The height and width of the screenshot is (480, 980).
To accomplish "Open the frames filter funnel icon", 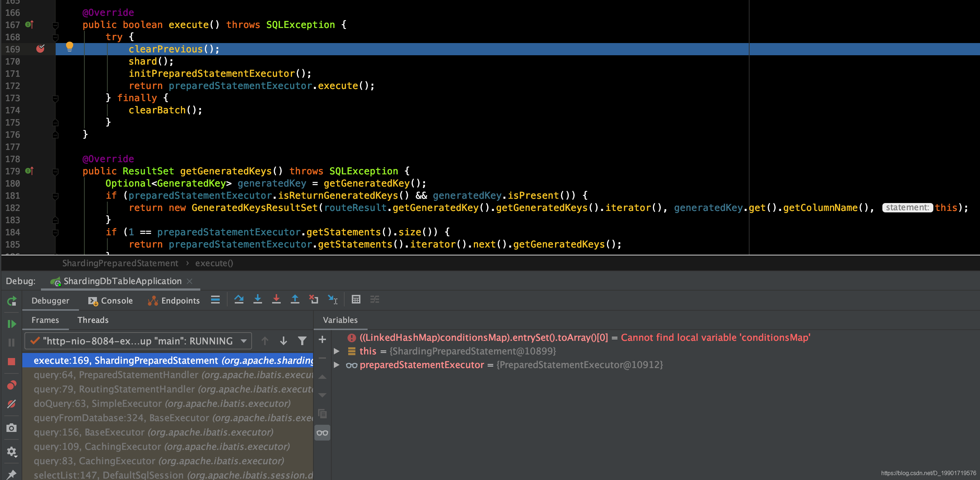I will click(302, 341).
